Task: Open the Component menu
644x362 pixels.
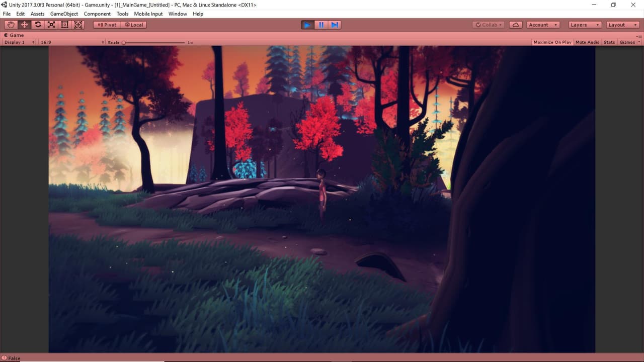Action: (x=97, y=14)
